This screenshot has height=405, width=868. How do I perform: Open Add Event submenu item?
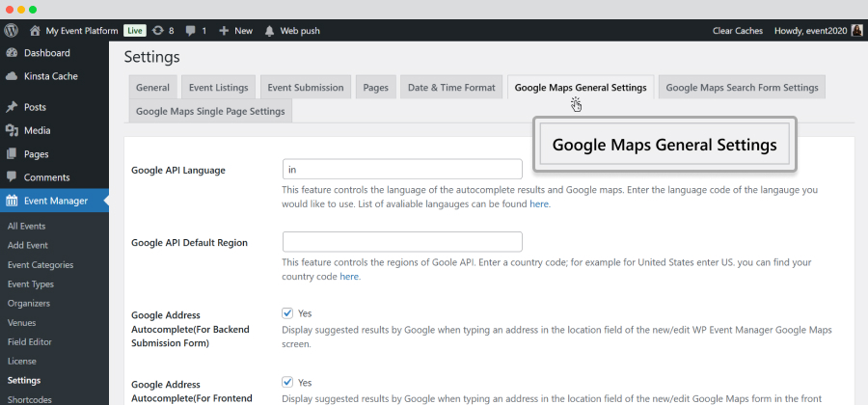click(28, 245)
